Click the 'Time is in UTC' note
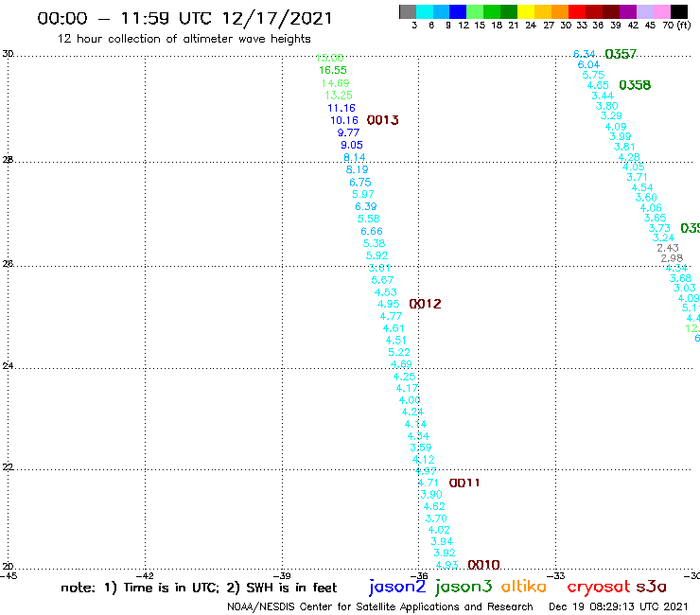The width and height of the screenshot is (700, 615). pyautogui.click(x=171, y=588)
